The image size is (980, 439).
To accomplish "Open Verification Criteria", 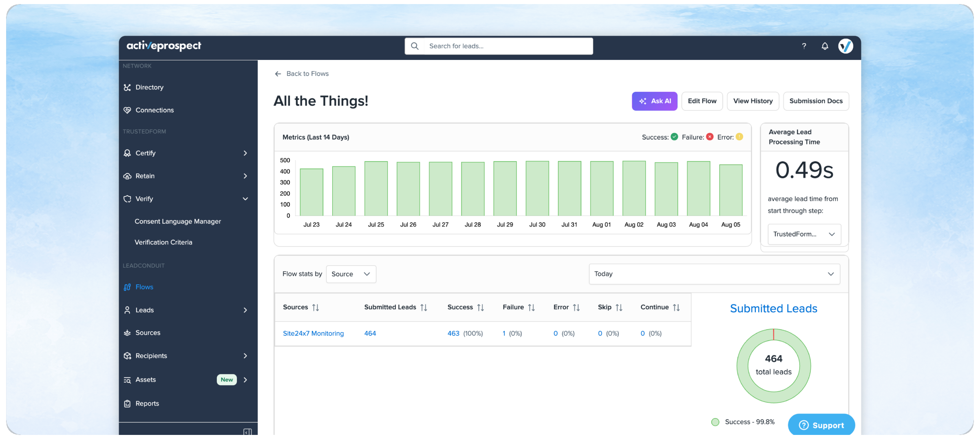I will pos(163,242).
